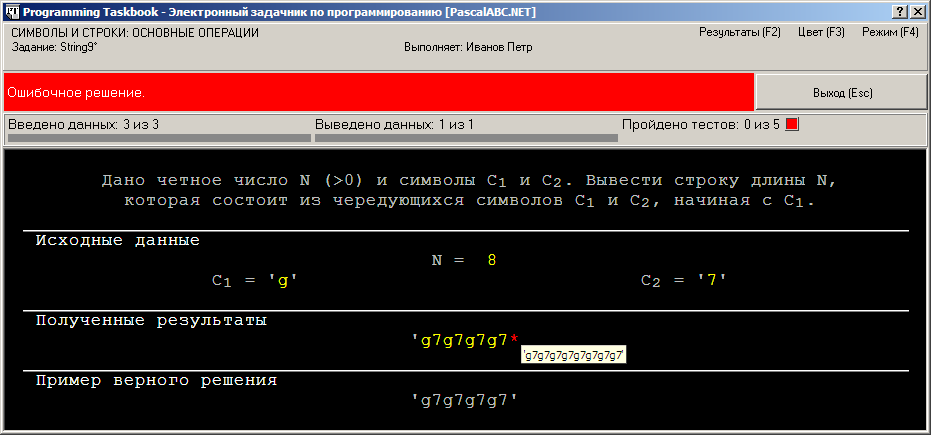Click the red asterisk error marker
The image size is (931, 435).
point(514,339)
